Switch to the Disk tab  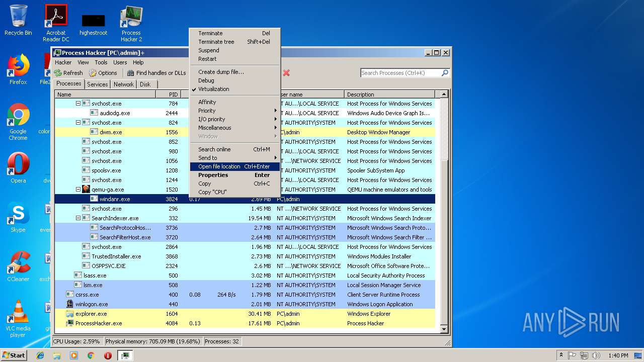145,84
